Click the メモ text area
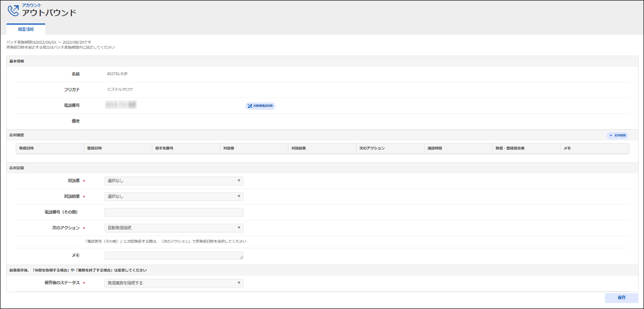Screen dimensions: 644x309 pyautogui.click(x=174, y=256)
